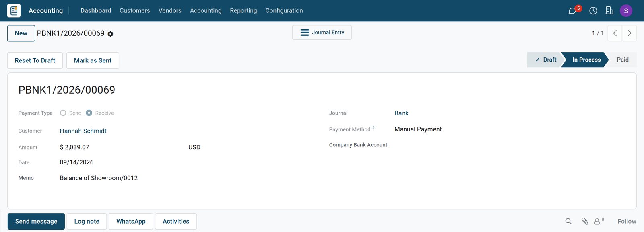644x232 pixels.
Task: Click the WhatsApp button
Action: coord(131,222)
